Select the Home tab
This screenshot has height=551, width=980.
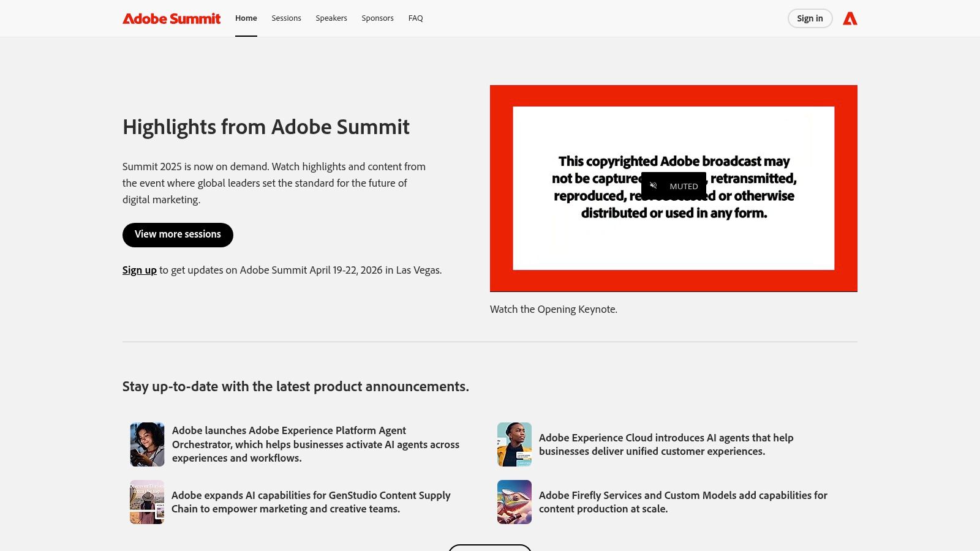click(246, 18)
